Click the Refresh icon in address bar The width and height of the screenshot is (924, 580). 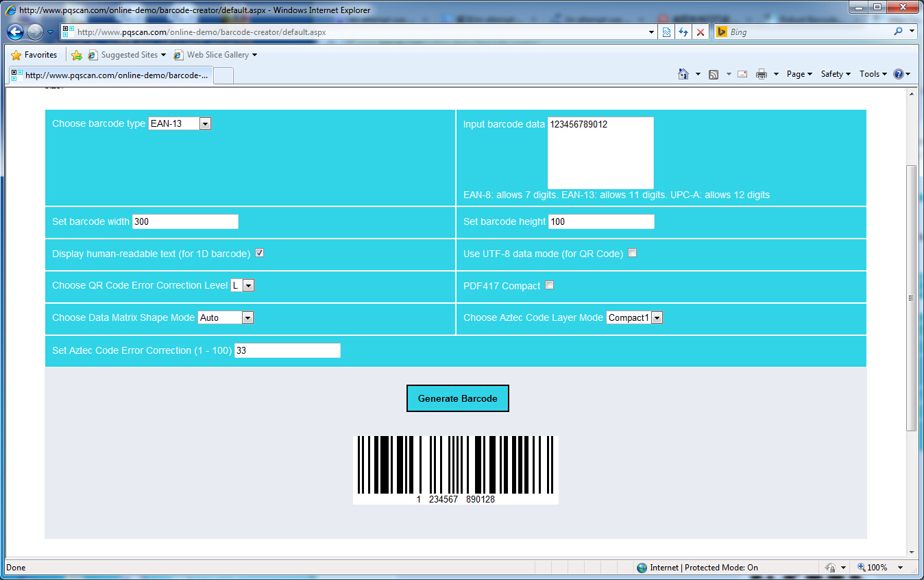[x=683, y=32]
